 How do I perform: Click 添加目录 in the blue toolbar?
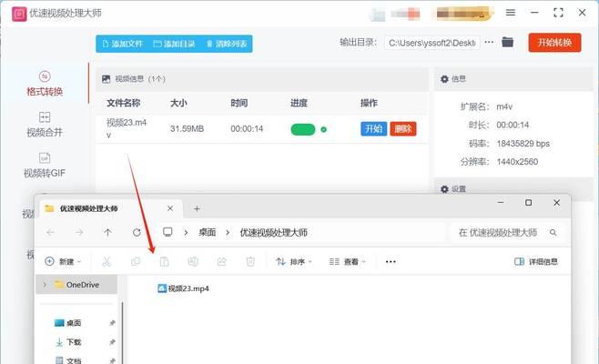point(174,44)
